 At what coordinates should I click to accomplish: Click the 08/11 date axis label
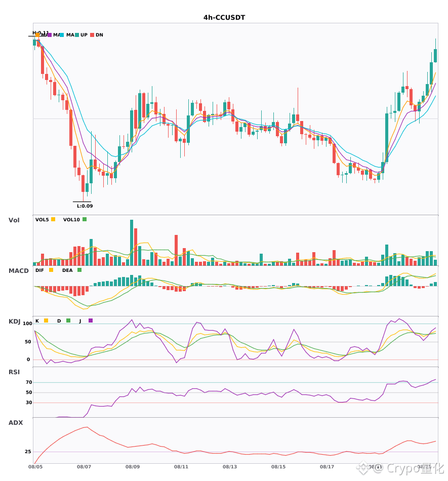(x=181, y=467)
